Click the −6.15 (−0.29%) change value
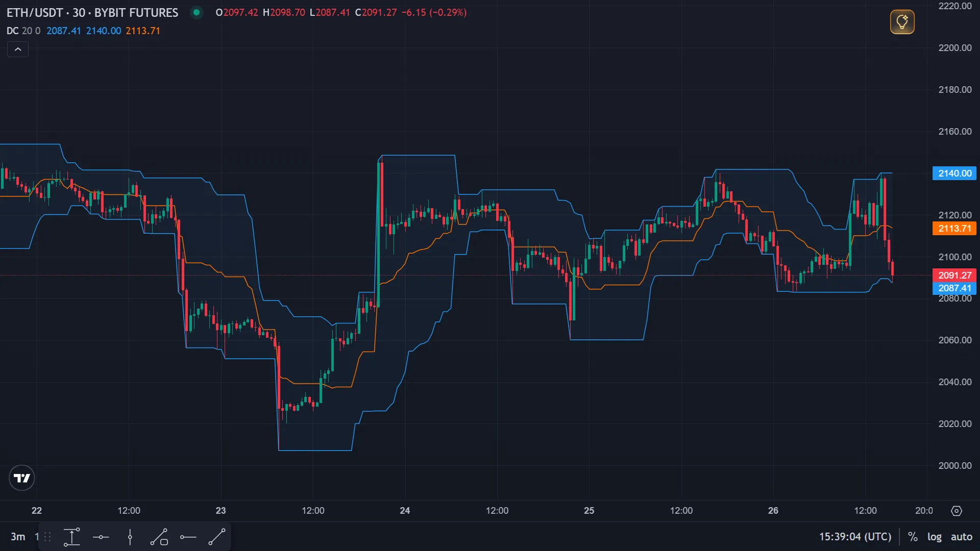Image resolution: width=980 pixels, height=551 pixels. click(x=434, y=12)
